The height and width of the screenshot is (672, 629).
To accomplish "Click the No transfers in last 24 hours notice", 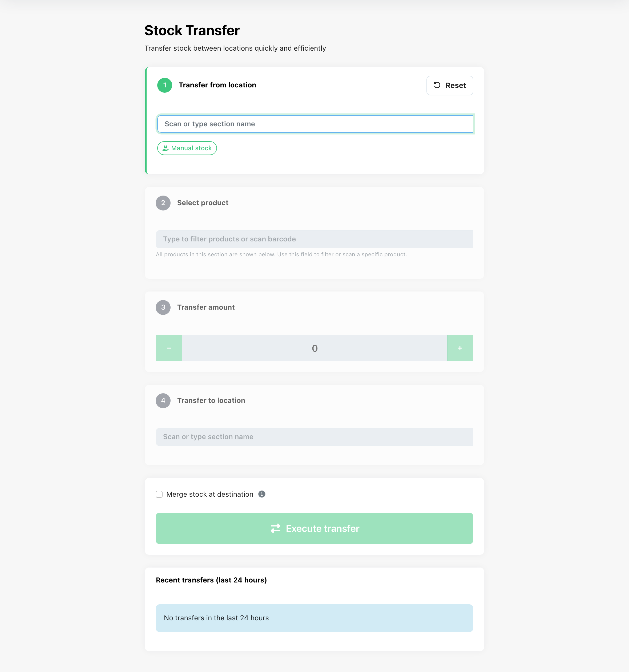I will [x=314, y=618].
